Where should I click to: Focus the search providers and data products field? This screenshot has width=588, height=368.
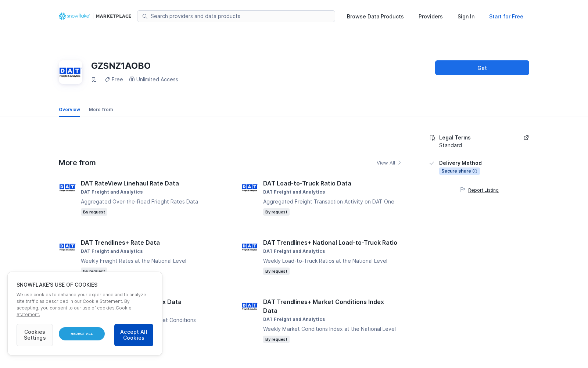[236, 16]
